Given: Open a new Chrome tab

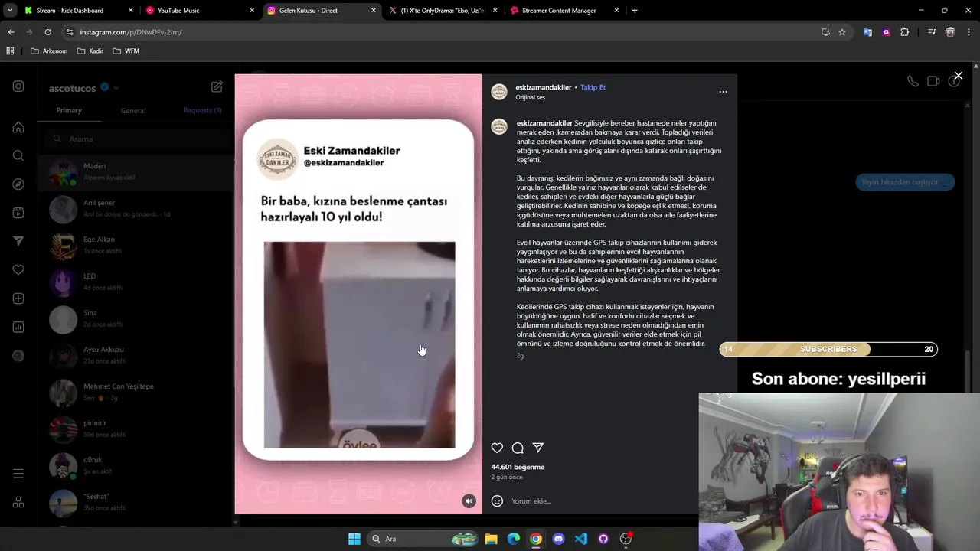Looking at the screenshot, I should coord(635,11).
